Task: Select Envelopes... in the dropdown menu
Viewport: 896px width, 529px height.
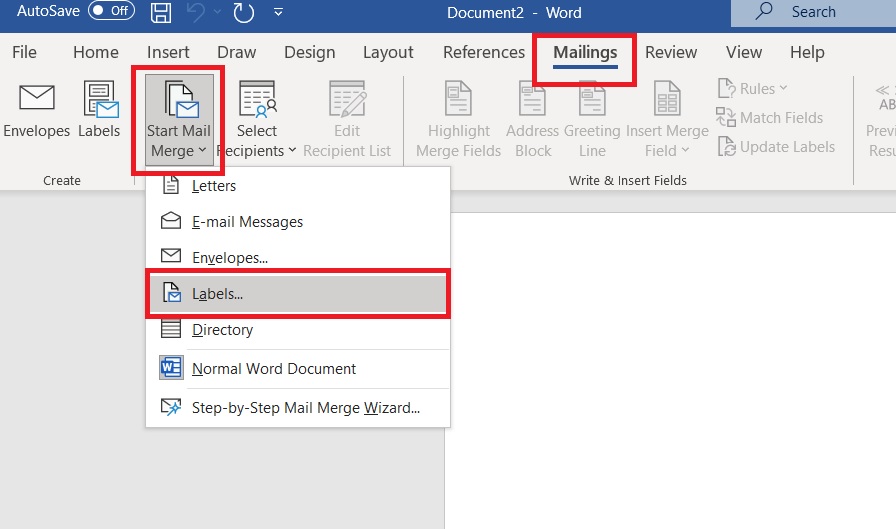Action: [x=298, y=257]
